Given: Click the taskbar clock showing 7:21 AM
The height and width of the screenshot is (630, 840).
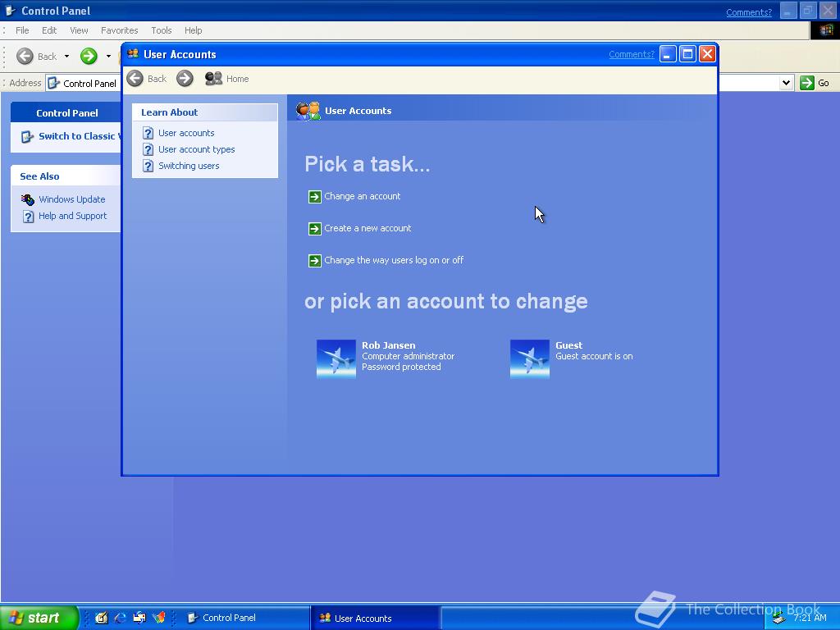Looking at the screenshot, I should pyautogui.click(x=810, y=618).
